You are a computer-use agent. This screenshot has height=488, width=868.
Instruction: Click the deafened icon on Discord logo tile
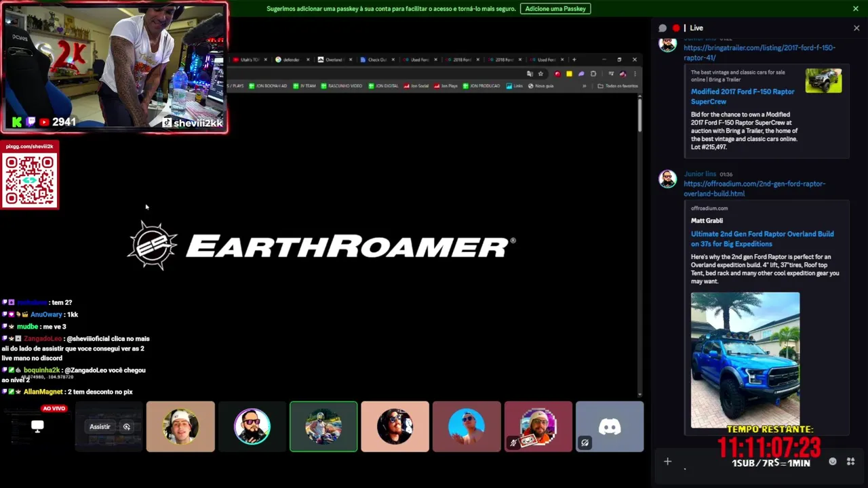click(x=585, y=443)
